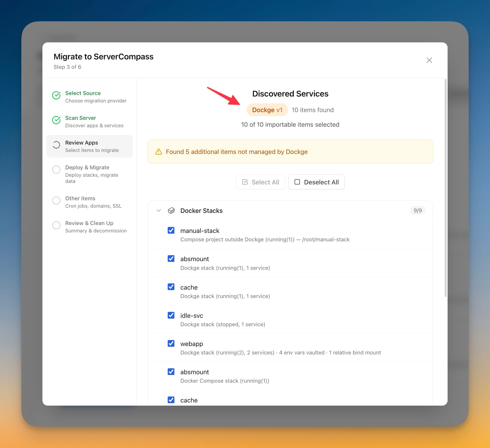Close the Migrate to ServerCompass dialog

coord(429,60)
